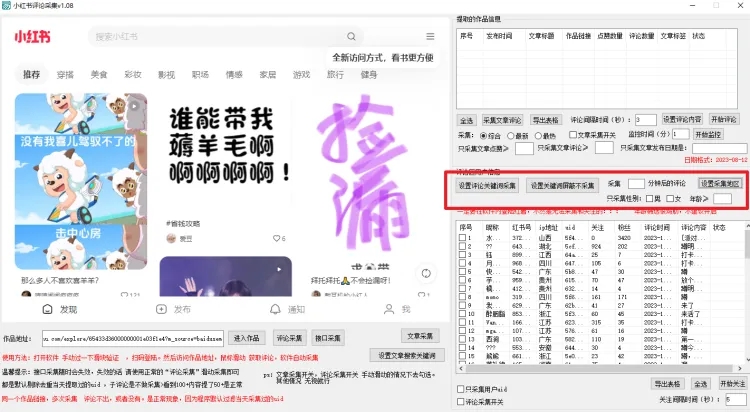The image size is (750, 412).
Task: Click the author avatar under #省钱攻略
Action: tap(171, 238)
